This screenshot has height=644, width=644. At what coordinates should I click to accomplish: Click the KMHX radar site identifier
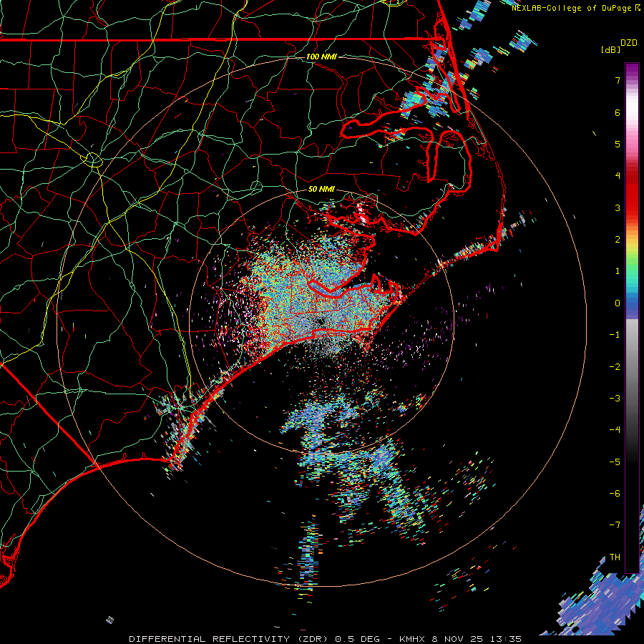(412, 639)
